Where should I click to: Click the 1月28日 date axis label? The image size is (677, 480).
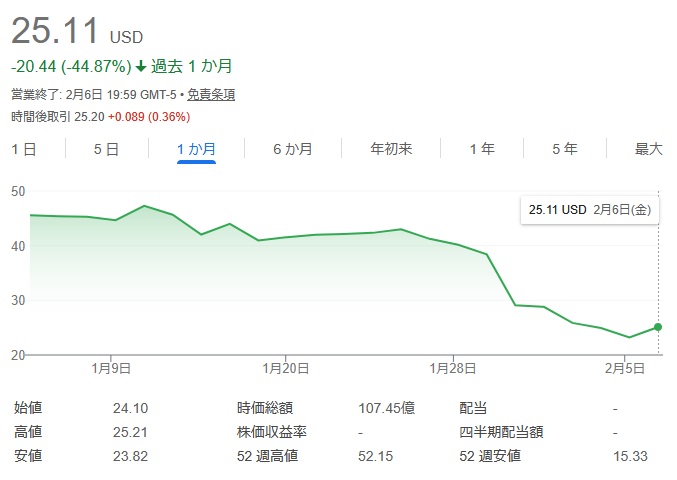click(x=452, y=369)
